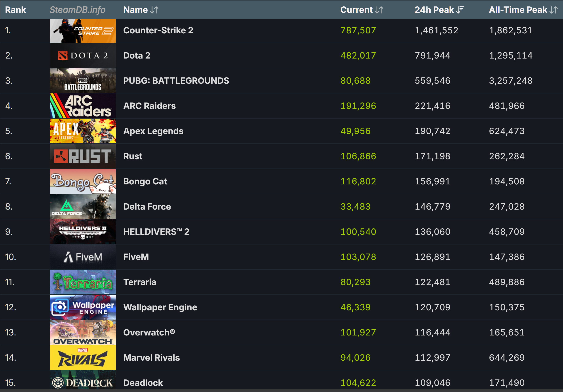Open the FiveM logo thumbnail
563x392 pixels.
tap(83, 257)
